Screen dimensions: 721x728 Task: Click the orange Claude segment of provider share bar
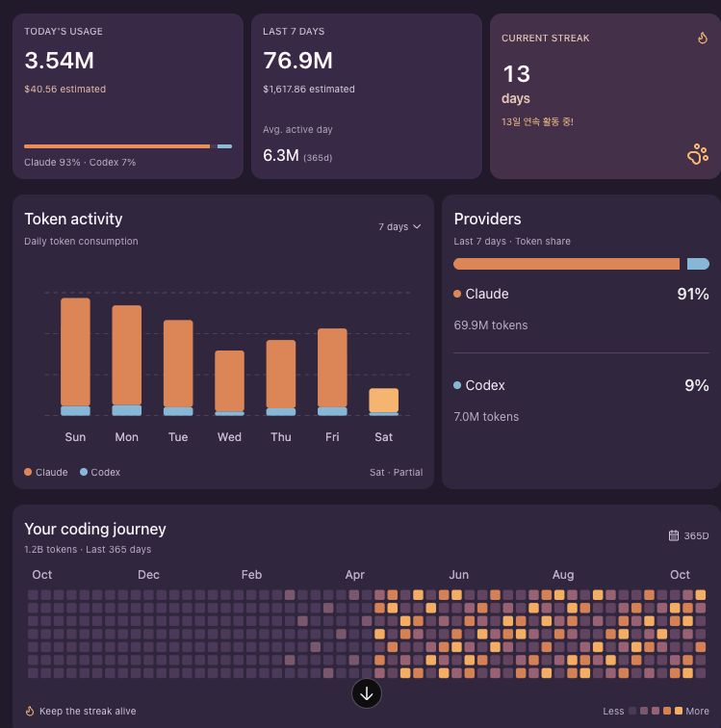tap(566, 264)
